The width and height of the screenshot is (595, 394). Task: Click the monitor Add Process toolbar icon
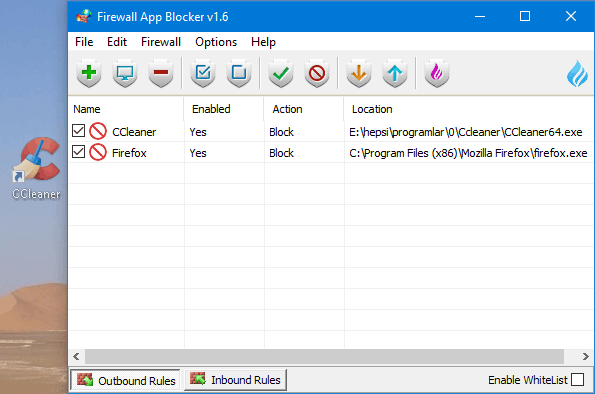(x=125, y=73)
